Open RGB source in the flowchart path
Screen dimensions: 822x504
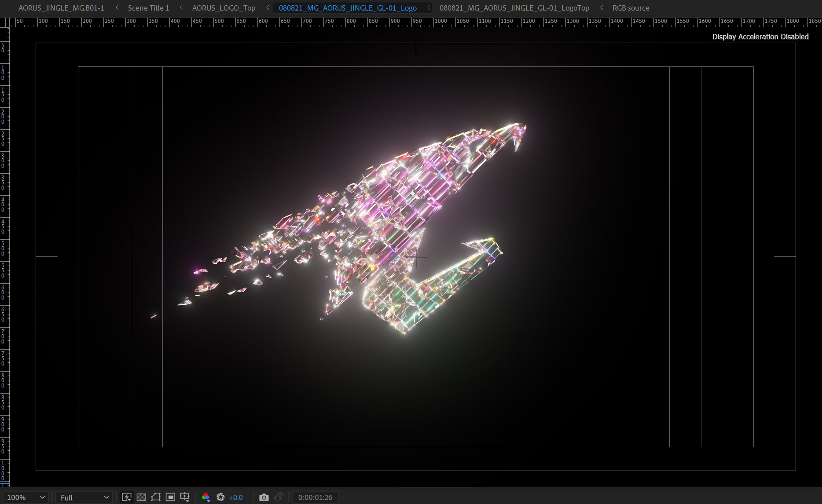coord(631,8)
